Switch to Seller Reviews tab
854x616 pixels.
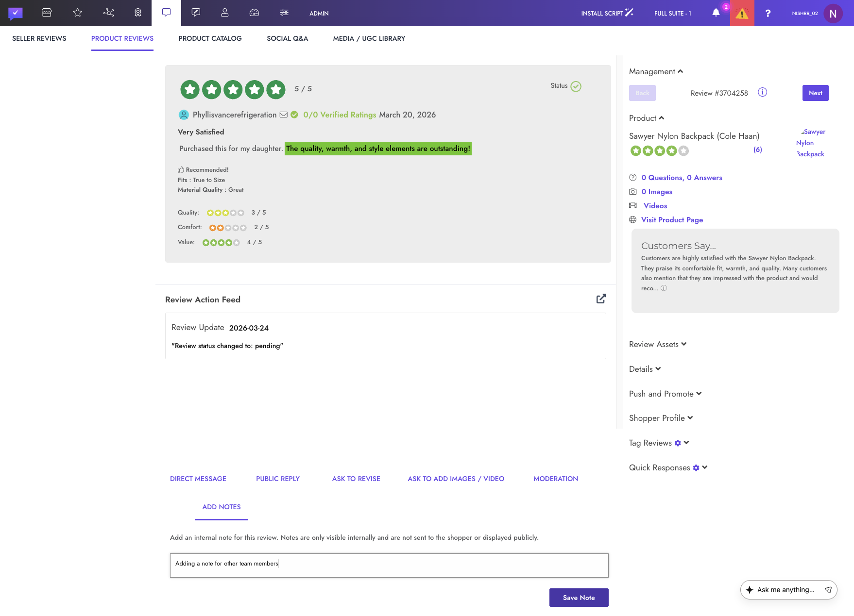(x=39, y=38)
